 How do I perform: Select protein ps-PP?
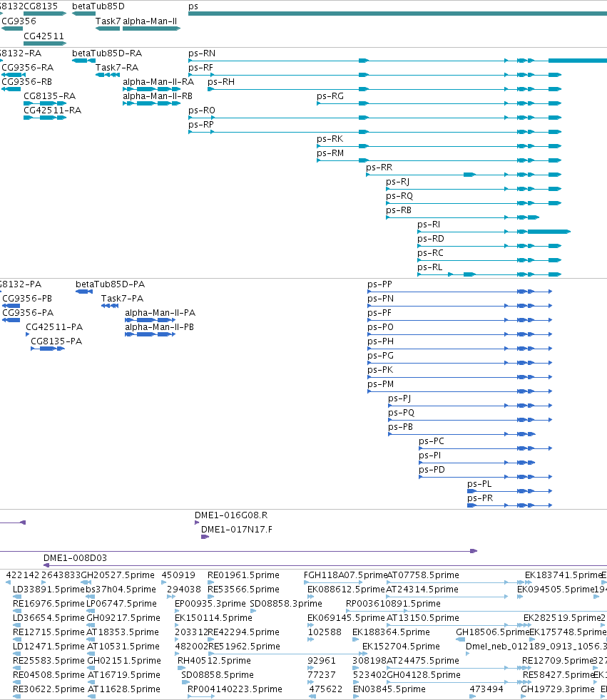tap(379, 284)
